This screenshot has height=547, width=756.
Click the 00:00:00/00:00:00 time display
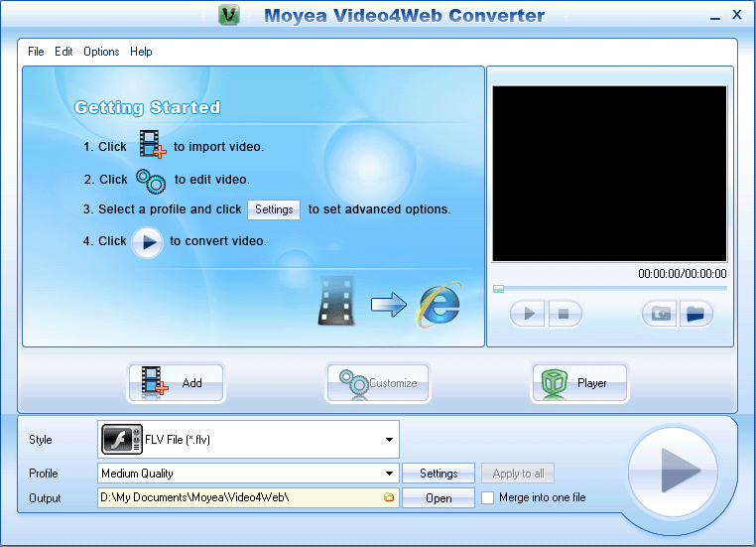tap(683, 274)
